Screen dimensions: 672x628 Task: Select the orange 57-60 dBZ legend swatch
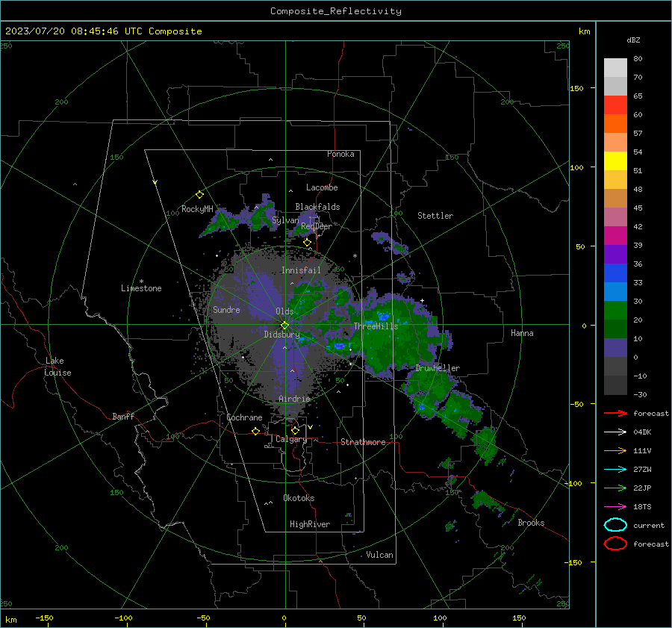[x=615, y=124]
